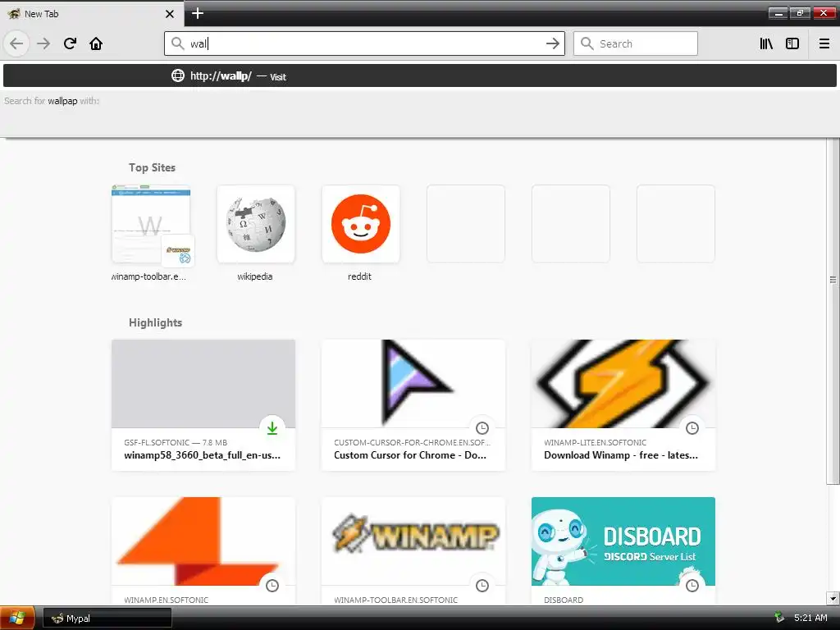Click globe icon of wallp suggestion

[x=177, y=76]
